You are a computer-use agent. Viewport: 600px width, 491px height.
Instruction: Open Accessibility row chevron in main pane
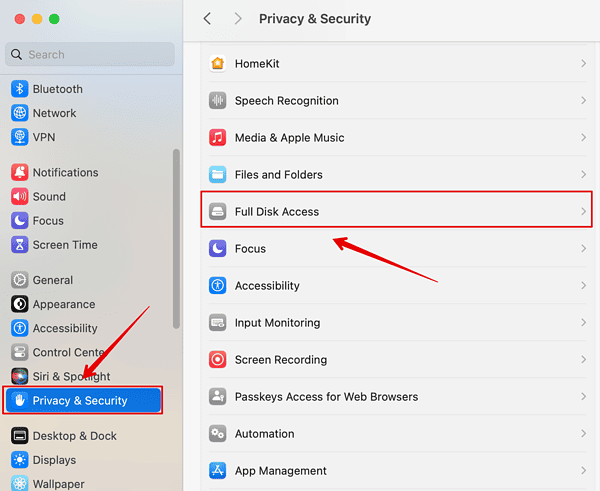click(x=583, y=286)
